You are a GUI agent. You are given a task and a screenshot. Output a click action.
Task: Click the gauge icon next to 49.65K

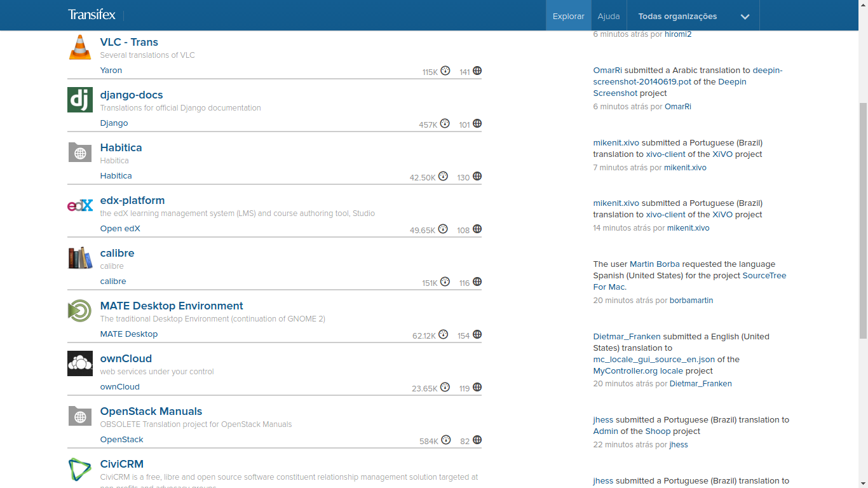click(x=444, y=229)
